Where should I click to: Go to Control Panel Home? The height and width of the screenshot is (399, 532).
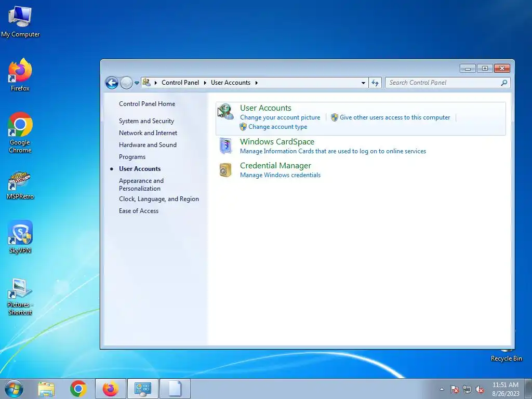[147, 104]
